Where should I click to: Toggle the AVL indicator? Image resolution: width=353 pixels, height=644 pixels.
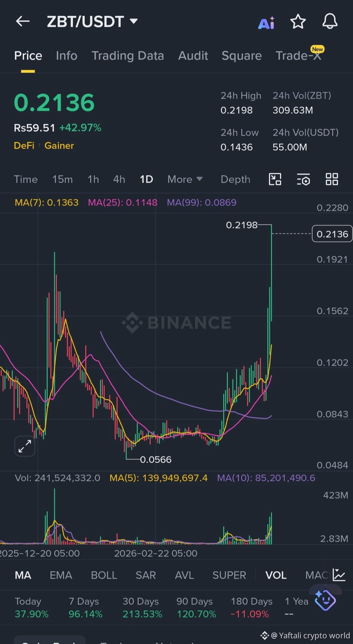pyautogui.click(x=184, y=575)
